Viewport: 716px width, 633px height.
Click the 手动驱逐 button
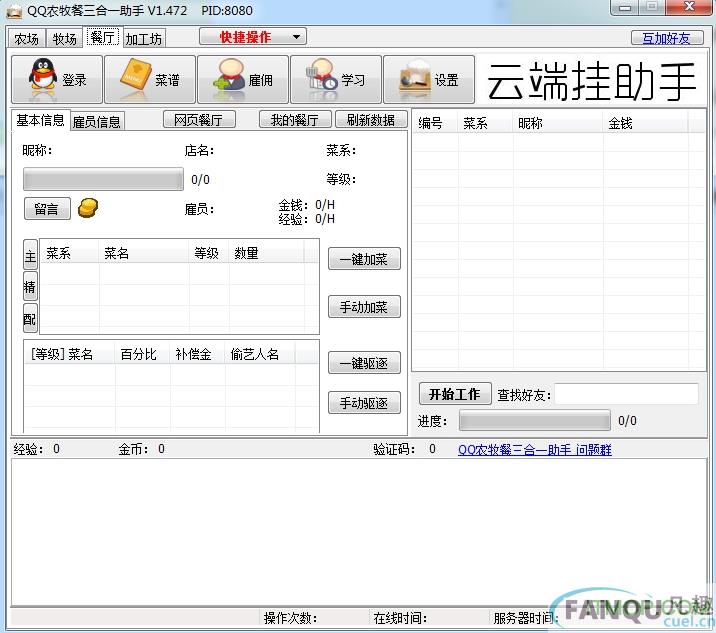pos(364,403)
